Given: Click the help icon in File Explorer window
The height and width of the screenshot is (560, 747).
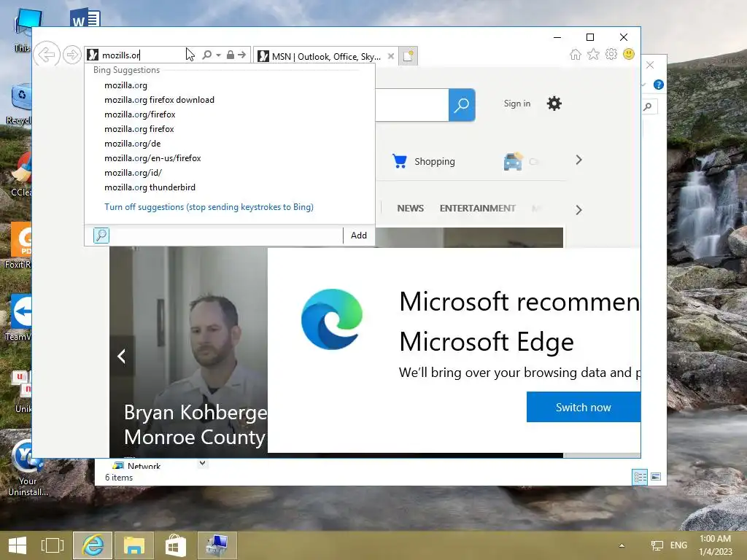Looking at the screenshot, I should pos(659,85).
